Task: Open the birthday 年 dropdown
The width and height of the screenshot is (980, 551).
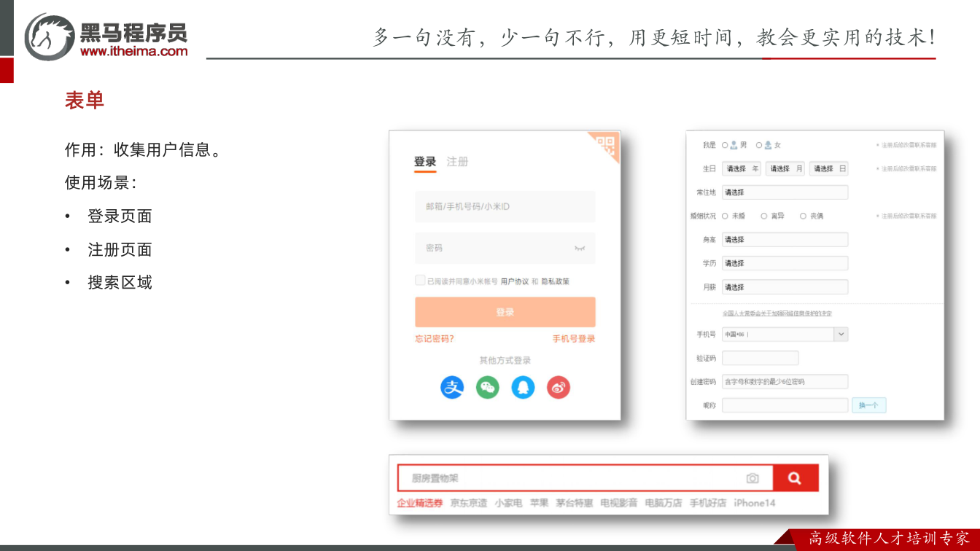Action: tap(742, 168)
